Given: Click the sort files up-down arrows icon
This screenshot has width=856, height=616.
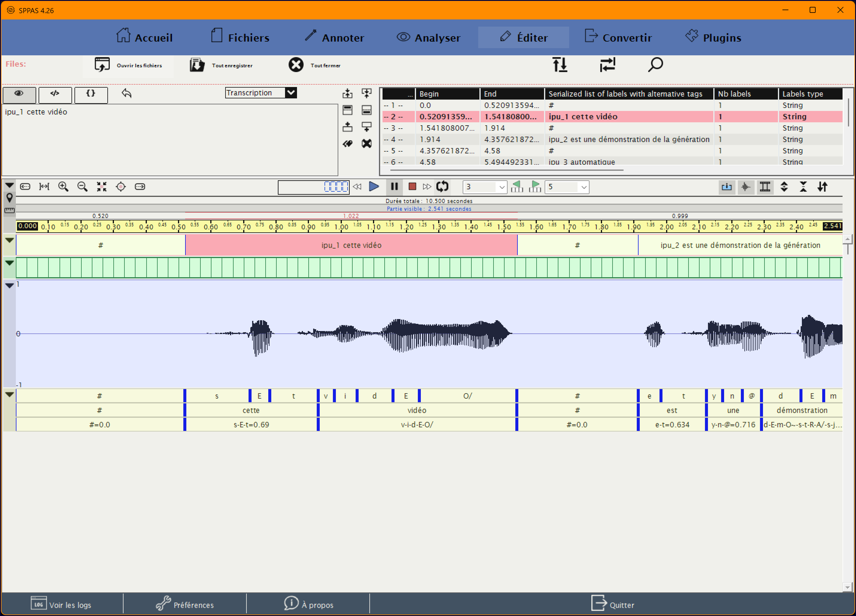Looking at the screenshot, I should pos(560,65).
